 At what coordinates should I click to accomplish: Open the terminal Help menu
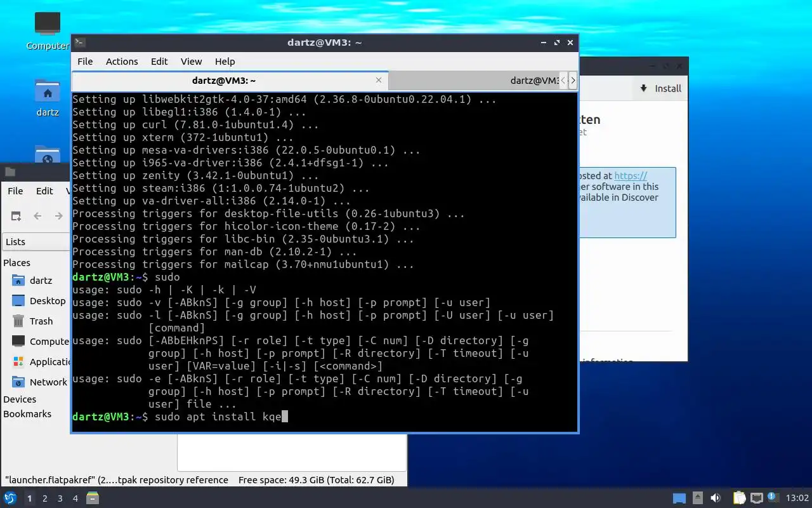click(225, 62)
